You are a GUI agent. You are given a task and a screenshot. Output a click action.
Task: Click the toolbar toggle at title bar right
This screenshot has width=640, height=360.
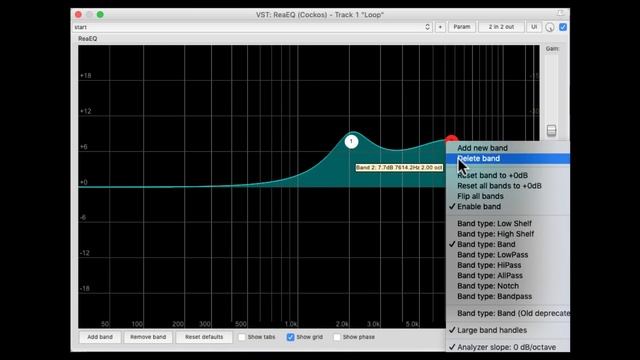(561, 13)
